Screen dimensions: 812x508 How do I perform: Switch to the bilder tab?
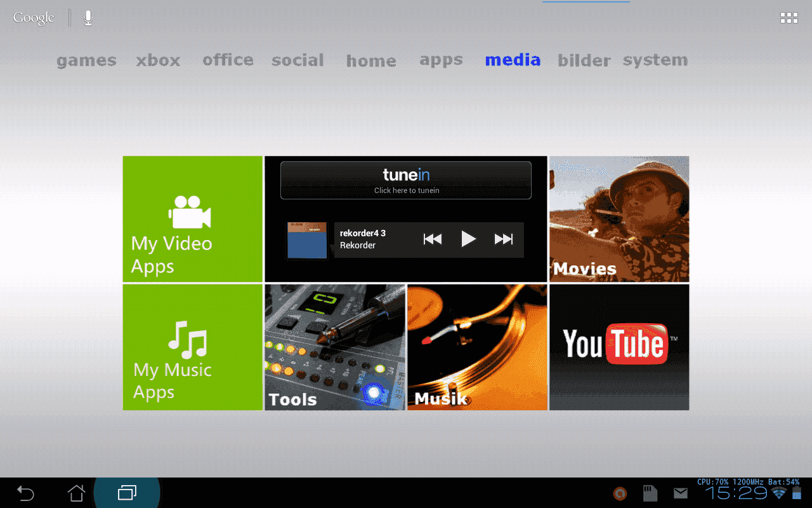coord(584,60)
